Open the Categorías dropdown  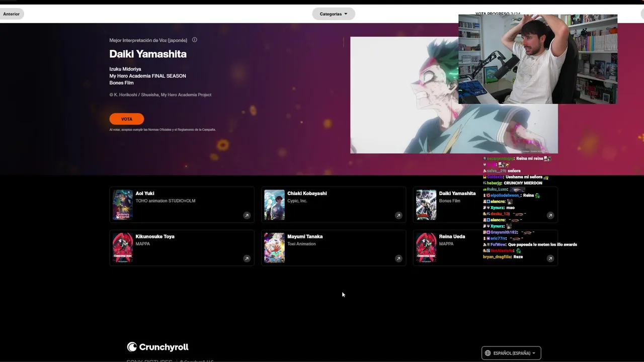coord(334,14)
